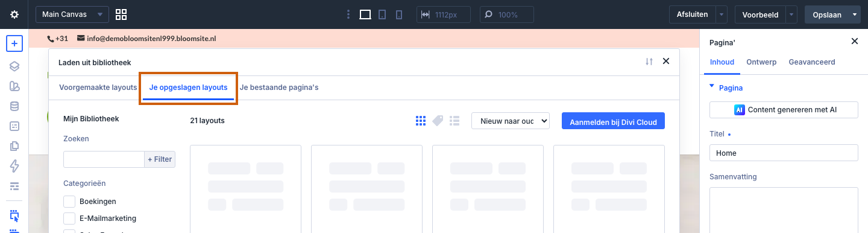Close the Laden uit bibliotheek modal
This screenshot has height=233, width=868.
(x=666, y=61)
